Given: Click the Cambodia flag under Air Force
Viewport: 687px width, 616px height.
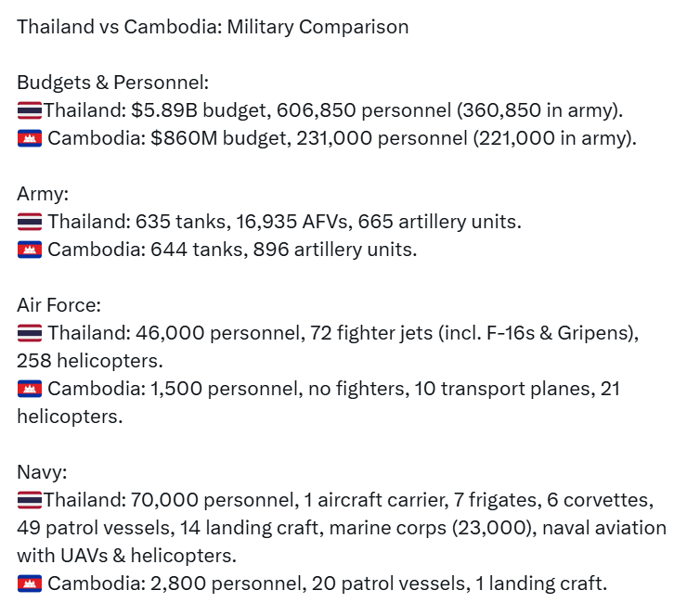Looking at the screenshot, I should pyautogui.click(x=30, y=389).
